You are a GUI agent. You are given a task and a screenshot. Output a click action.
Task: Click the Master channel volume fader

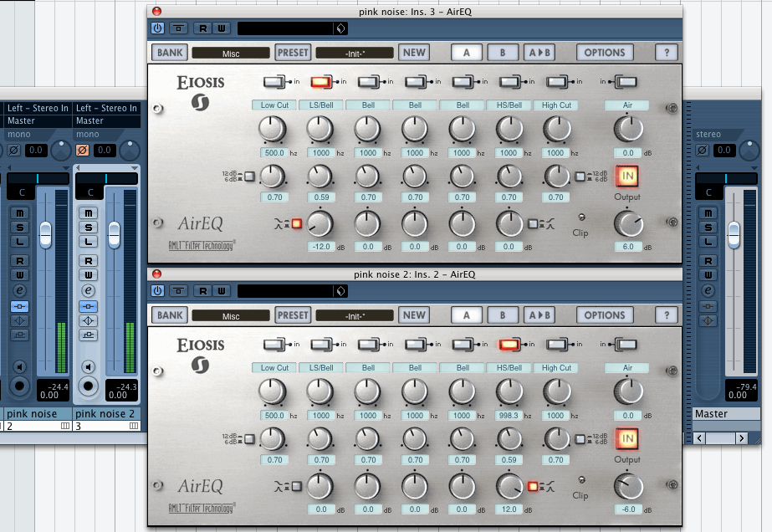(734, 234)
